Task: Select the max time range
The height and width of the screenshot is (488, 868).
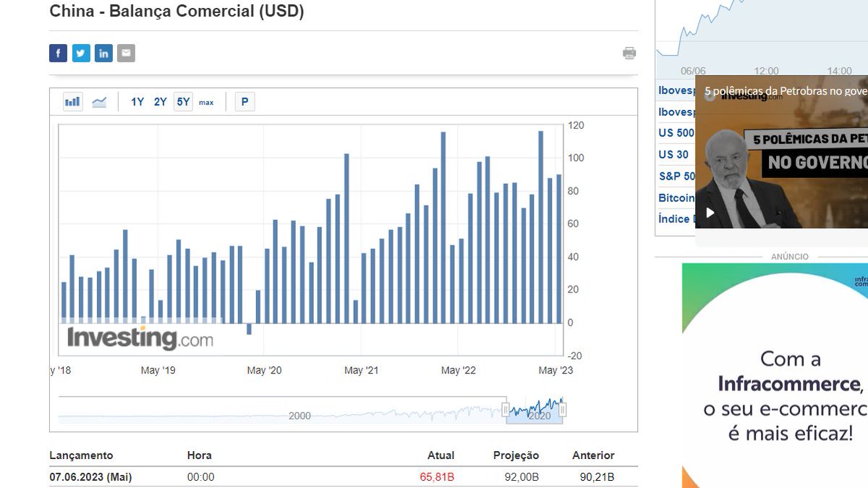Action: click(x=206, y=102)
